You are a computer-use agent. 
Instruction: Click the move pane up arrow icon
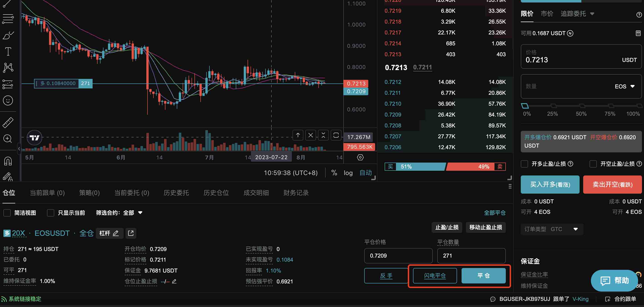click(298, 135)
